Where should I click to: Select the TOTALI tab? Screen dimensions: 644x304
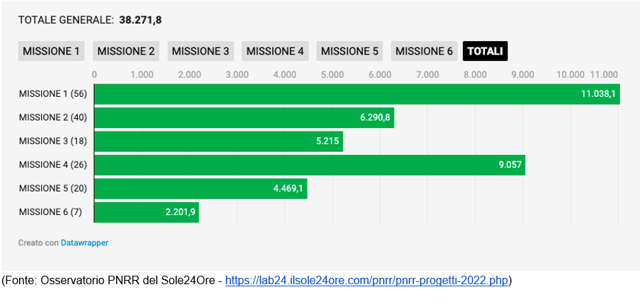pyautogui.click(x=485, y=51)
